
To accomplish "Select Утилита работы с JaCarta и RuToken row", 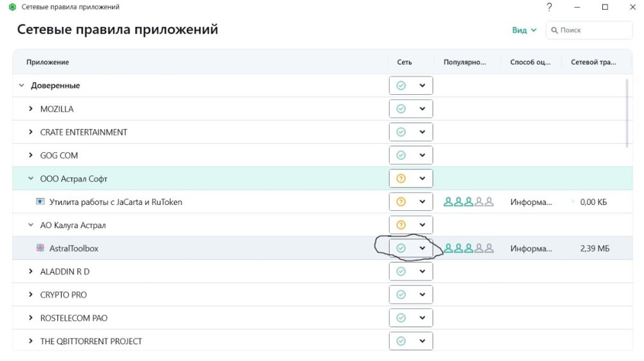I will [116, 202].
